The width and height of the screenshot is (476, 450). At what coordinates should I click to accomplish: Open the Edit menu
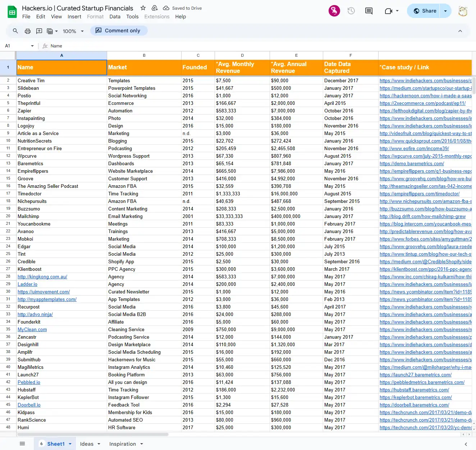tap(41, 17)
